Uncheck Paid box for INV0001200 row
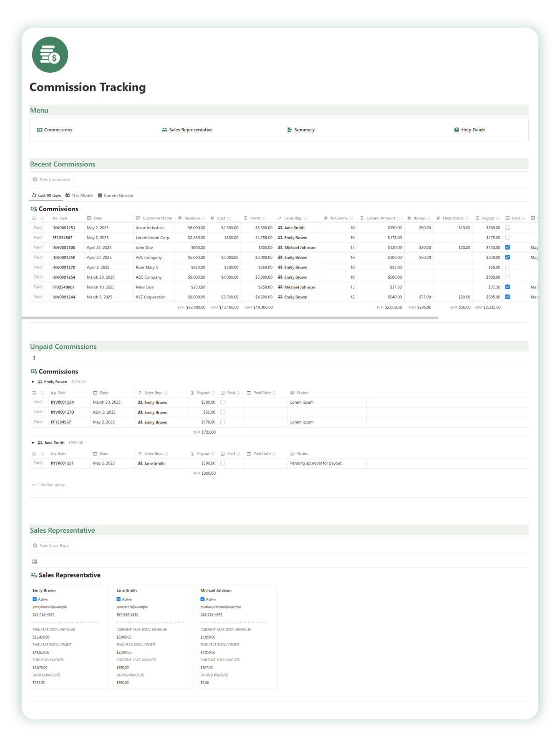This screenshot has width=560, height=747. pos(508,247)
